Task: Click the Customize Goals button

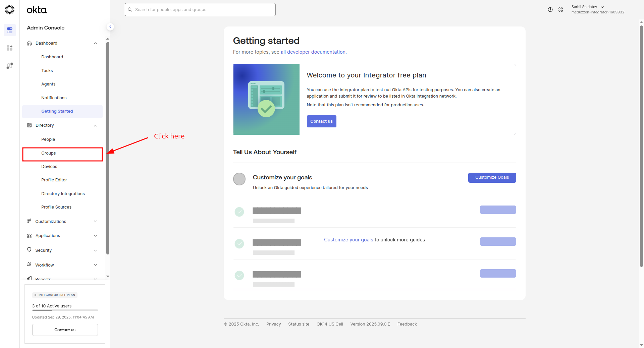Action: pyautogui.click(x=492, y=178)
